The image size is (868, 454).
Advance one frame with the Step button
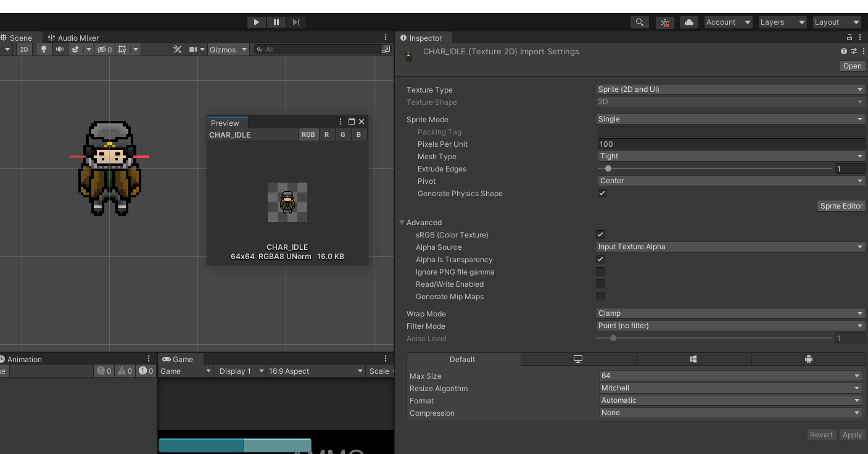click(296, 22)
